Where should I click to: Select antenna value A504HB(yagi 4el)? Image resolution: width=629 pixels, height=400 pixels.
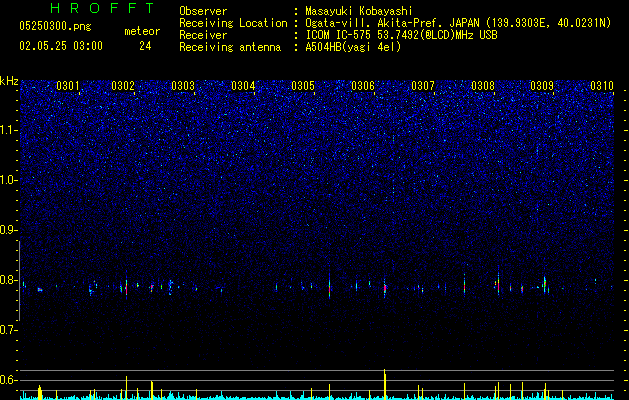(353, 47)
